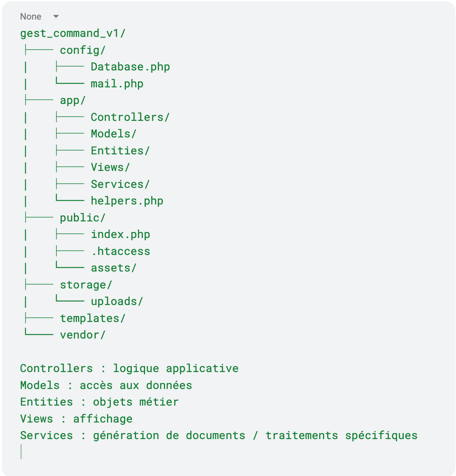Place cursor on app/ folder line

coord(73,101)
